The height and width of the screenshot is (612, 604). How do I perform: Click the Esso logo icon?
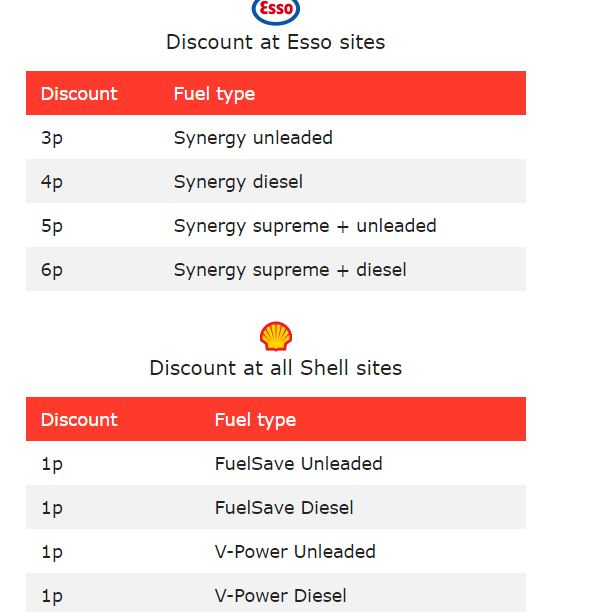276,11
